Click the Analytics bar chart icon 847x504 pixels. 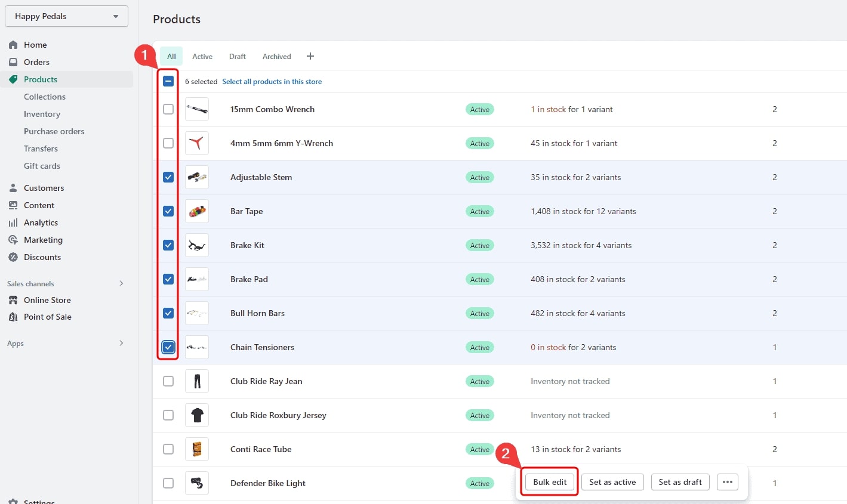13,222
